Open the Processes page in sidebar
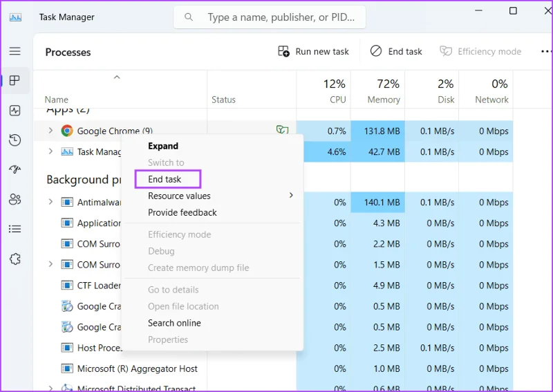The width and height of the screenshot is (553, 392). pos(15,80)
